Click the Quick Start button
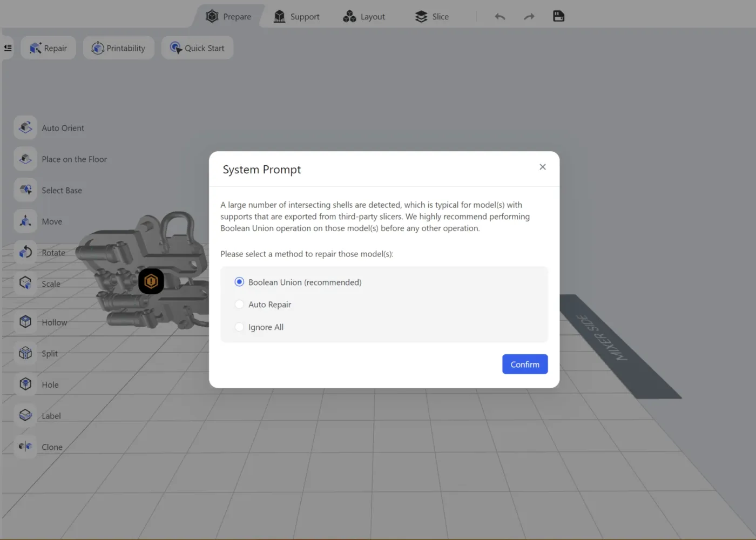Viewport: 756px width, 540px height. coord(197,48)
